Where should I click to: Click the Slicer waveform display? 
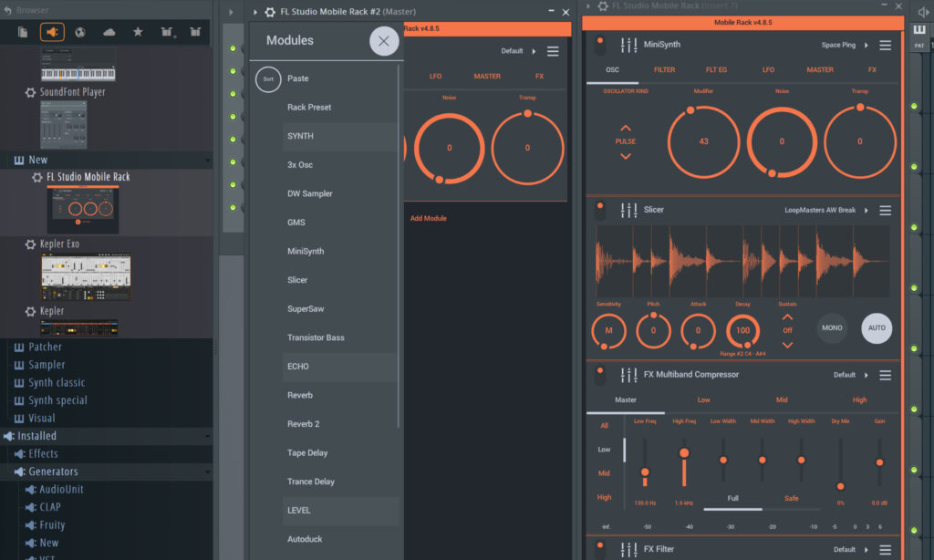[x=742, y=261]
